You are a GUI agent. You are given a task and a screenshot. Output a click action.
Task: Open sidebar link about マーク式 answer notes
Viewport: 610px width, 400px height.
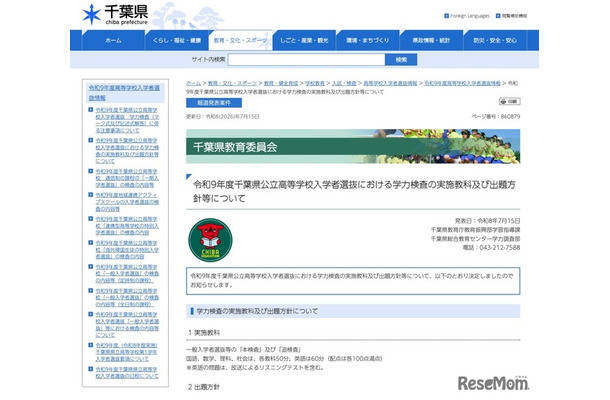point(127,120)
